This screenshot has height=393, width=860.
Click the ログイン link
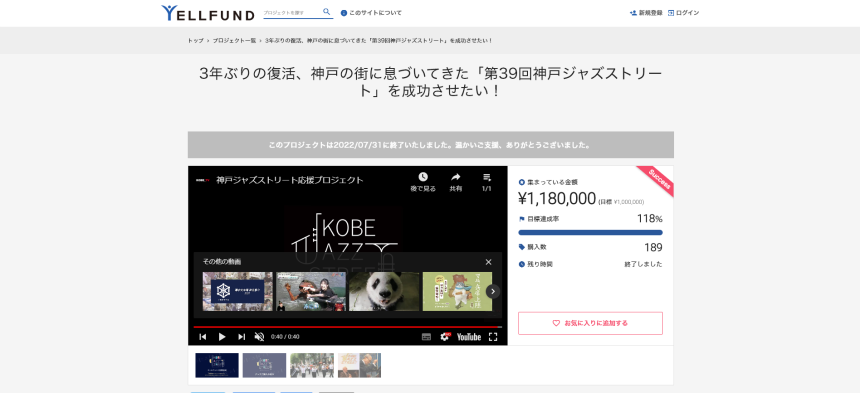pos(683,13)
